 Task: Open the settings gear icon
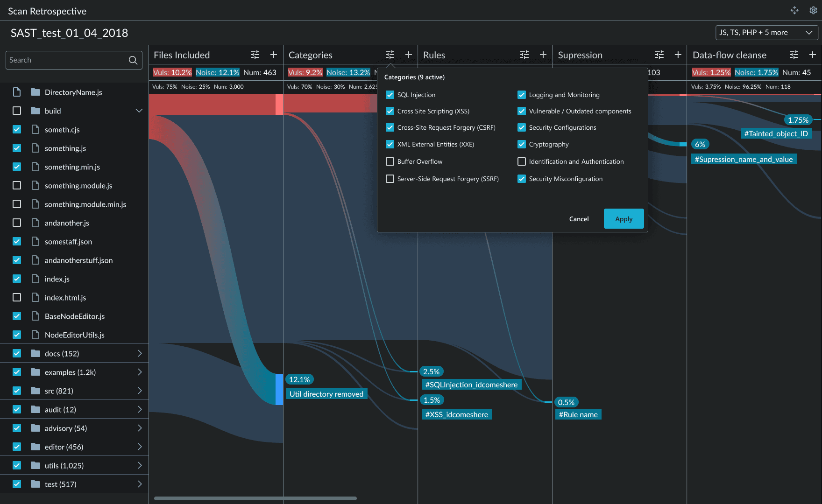pos(813,10)
